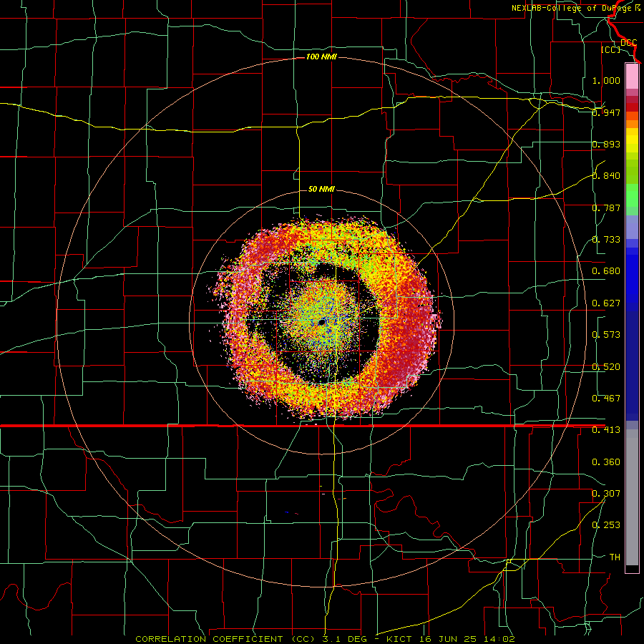The width and height of the screenshot is (644, 644).
Task: Click the 0.360 color scale value
Action: [x=606, y=462]
